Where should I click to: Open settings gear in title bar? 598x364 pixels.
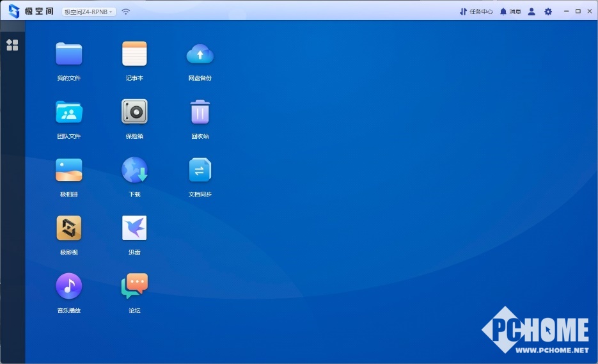(x=548, y=12)
